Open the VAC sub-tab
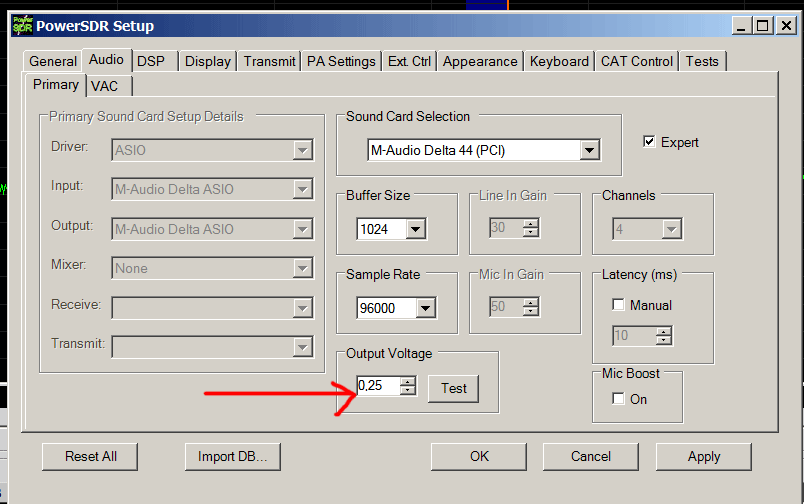Image resolution: width=804 pixels, height=504 pixels. coord(104,86)
